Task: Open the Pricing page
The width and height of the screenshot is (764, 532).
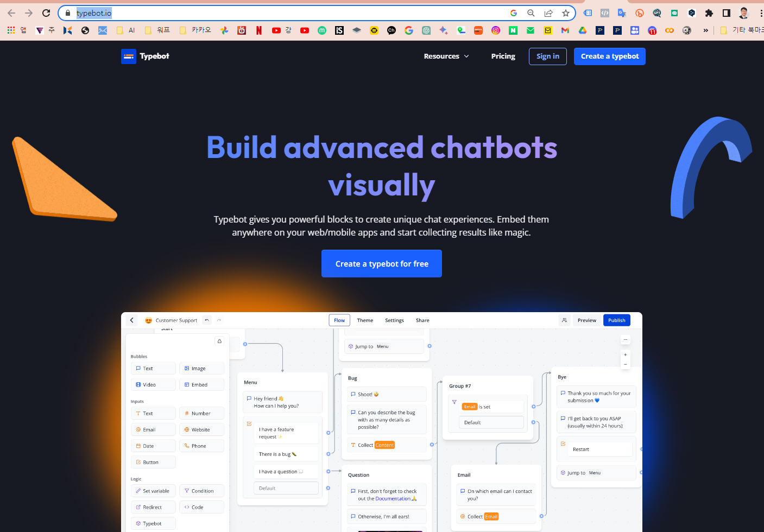Action: [x=503, y=56]
